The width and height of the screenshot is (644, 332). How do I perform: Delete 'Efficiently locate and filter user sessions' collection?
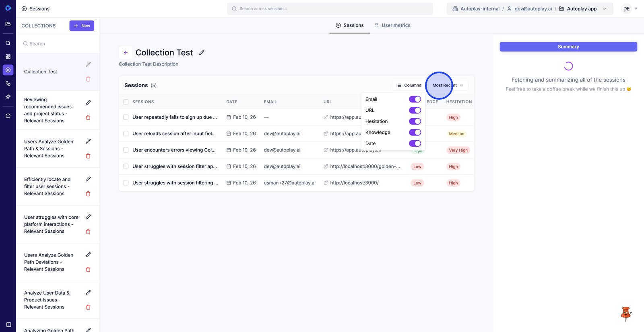(x=88, y=194)
